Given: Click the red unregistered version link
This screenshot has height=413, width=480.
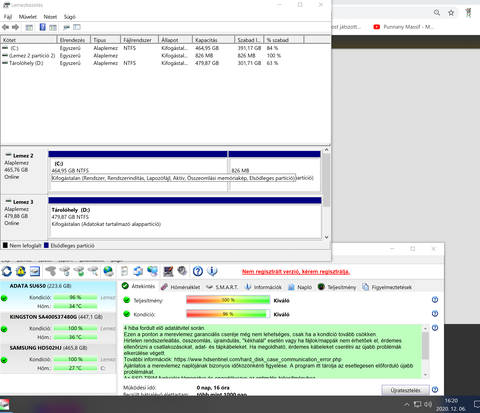Looking at the screenshot, I should pos(296,272).
